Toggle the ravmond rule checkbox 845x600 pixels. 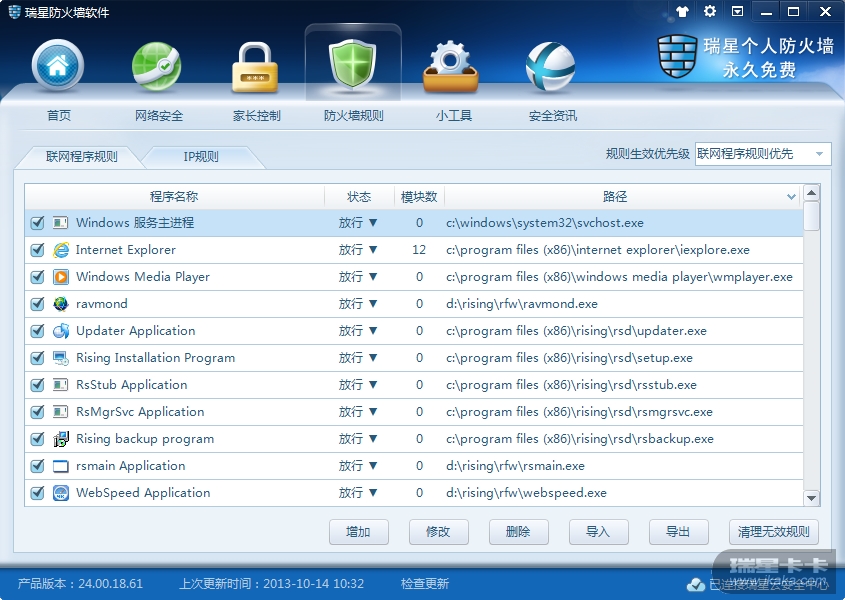37,304
